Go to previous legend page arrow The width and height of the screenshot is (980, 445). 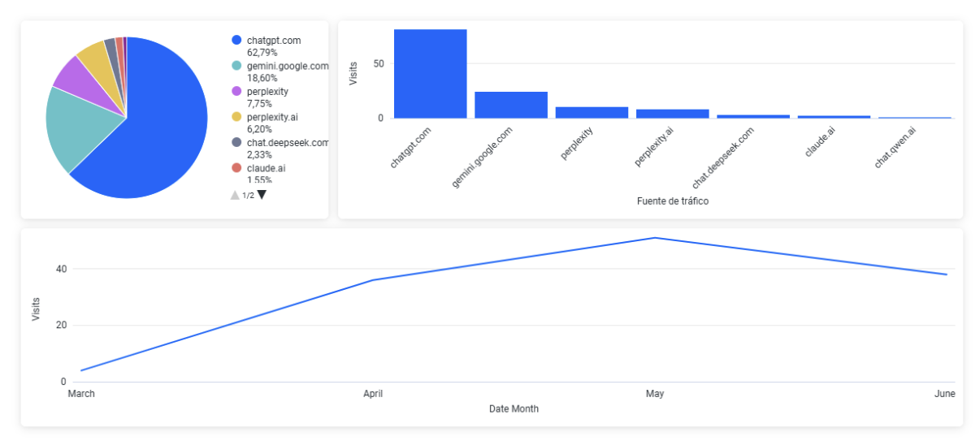coord(235,195)
